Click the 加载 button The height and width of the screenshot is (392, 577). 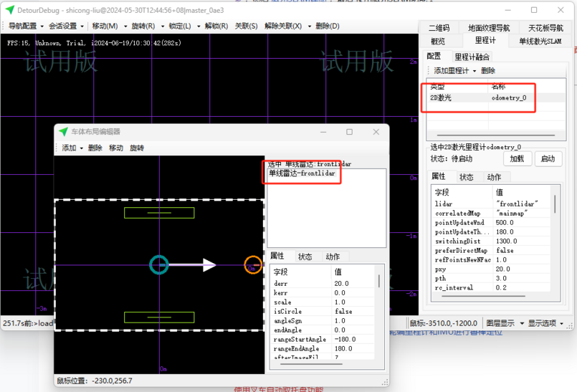(x=517, y=158)
